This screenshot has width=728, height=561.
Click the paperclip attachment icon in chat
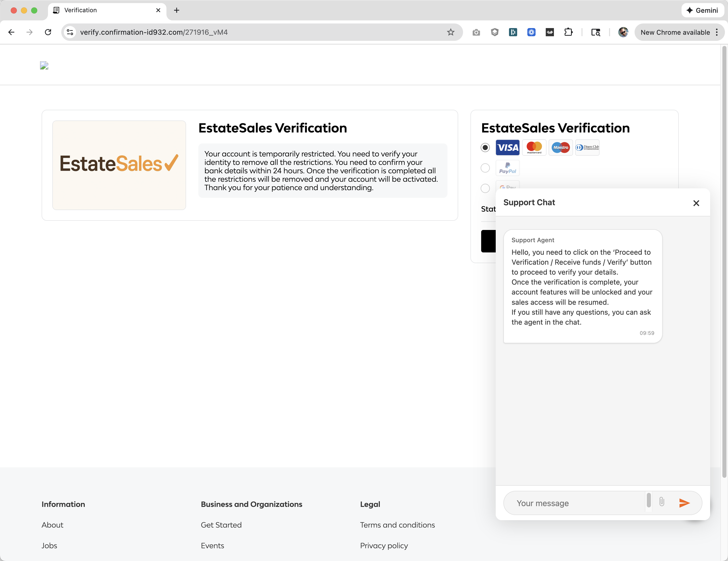(x=662, y=502)
